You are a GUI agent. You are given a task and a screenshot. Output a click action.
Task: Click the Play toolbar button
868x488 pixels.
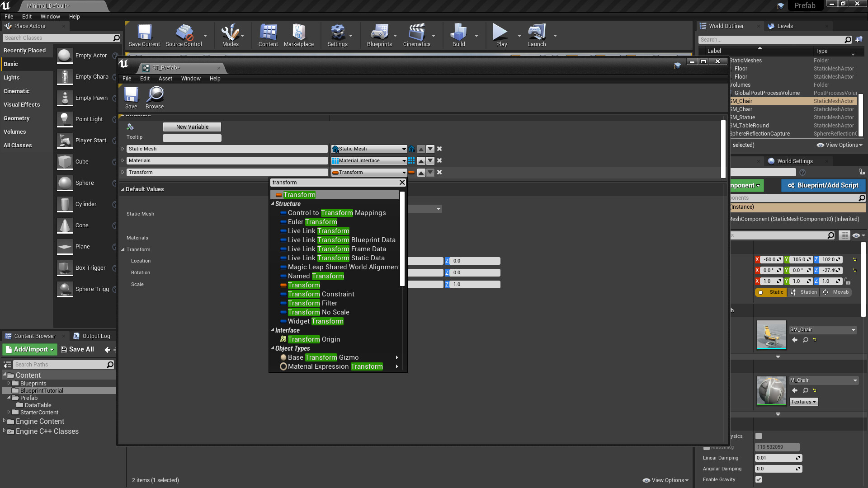(500, 33)
